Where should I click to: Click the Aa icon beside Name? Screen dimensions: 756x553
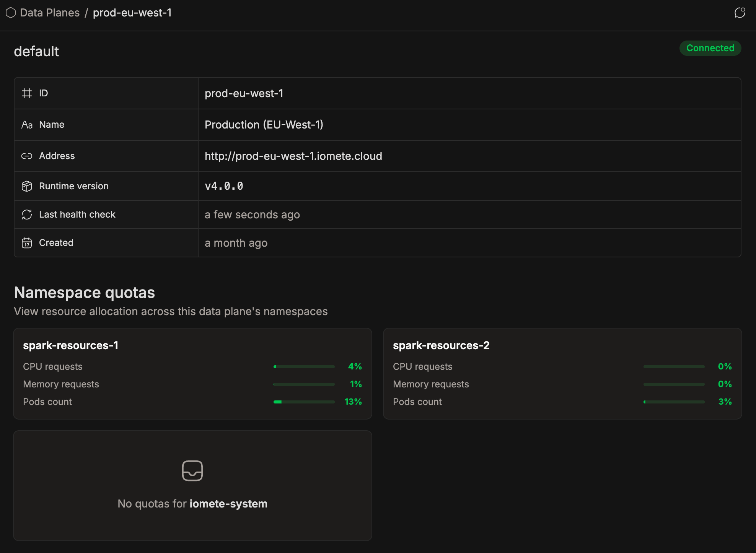27,125
